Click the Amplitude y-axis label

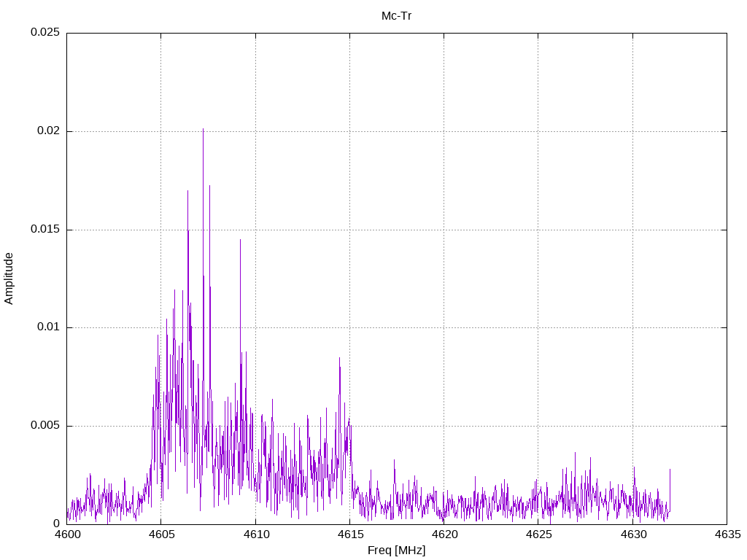coord(9,278)
